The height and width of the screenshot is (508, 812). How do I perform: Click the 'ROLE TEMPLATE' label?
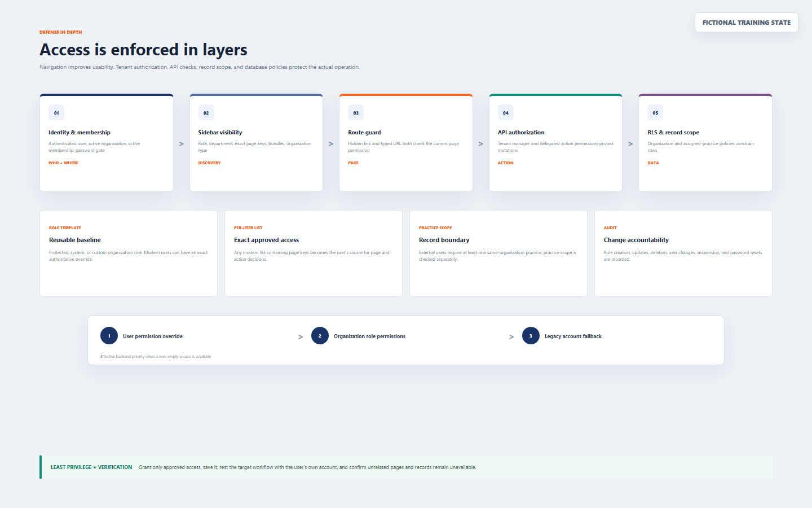[x=65, y=228]
